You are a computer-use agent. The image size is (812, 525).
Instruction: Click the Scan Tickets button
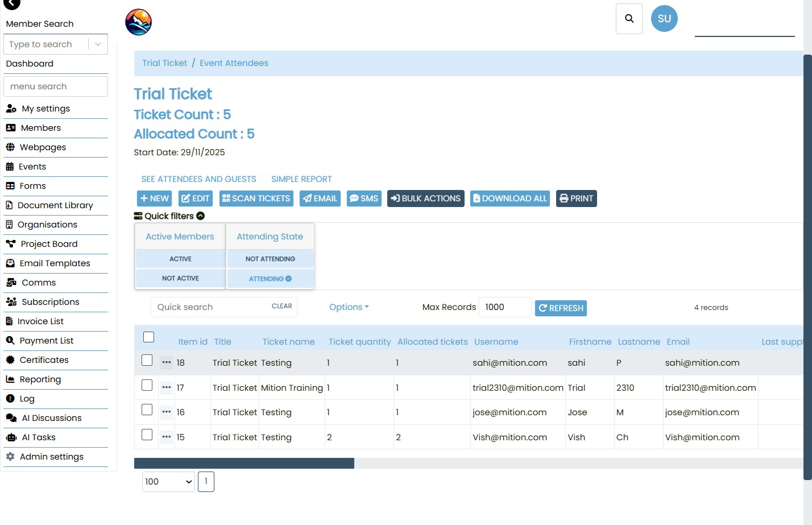256,199
